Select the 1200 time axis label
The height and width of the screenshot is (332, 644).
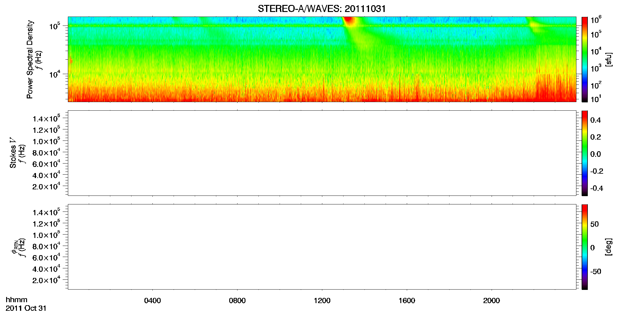(322, 301)
